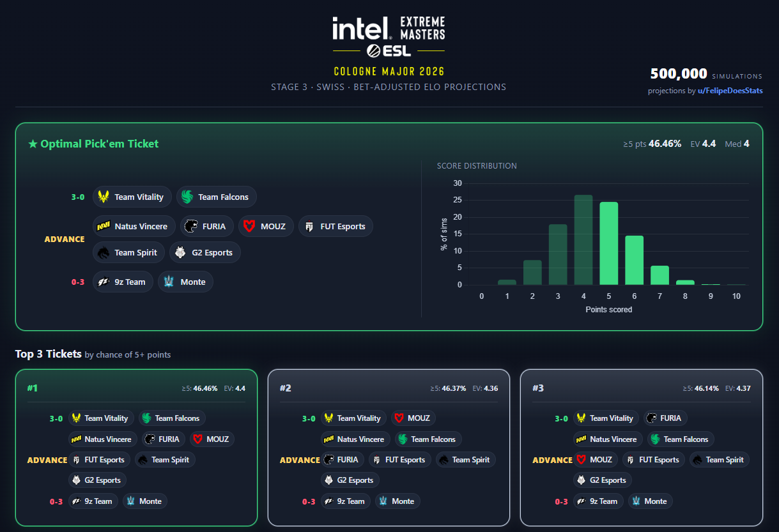Click the FURIA logo in ticket #2
The width and height of the screenshot is (779, 532).
coord(329,460)
